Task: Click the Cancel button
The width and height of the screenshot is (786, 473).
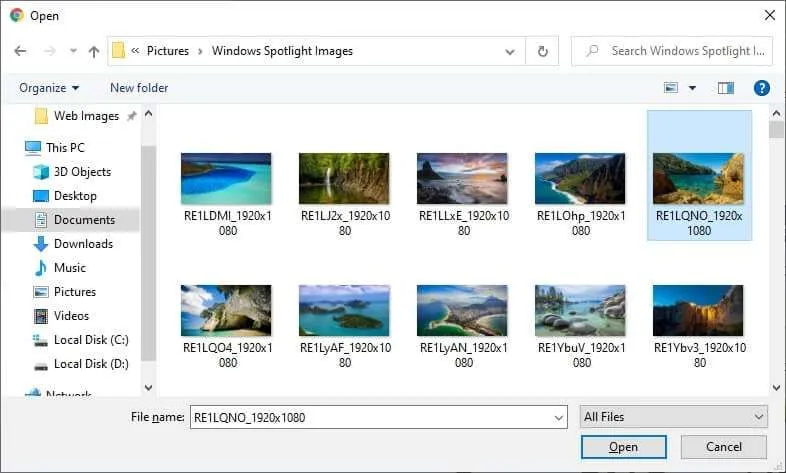Action: (x=723, y=447)
